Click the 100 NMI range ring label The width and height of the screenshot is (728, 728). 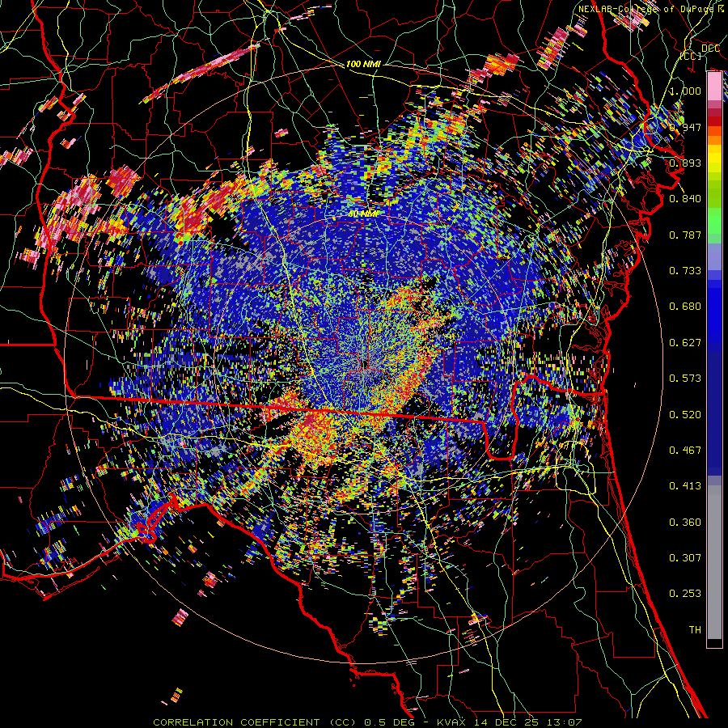click(363, 64)
